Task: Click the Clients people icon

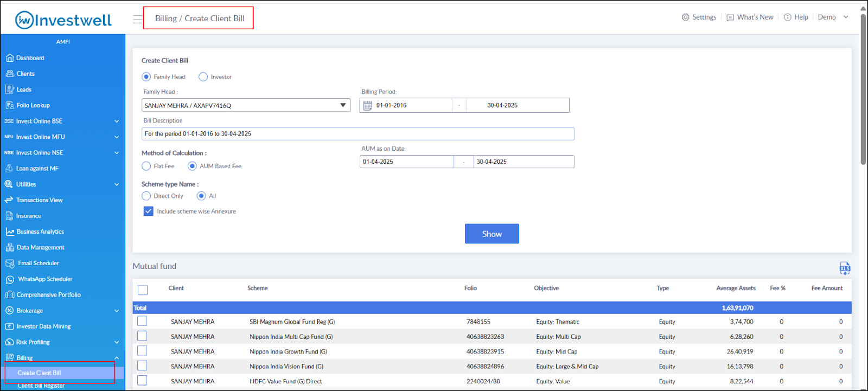Action: pyautogui.click(x=9, y=74)
